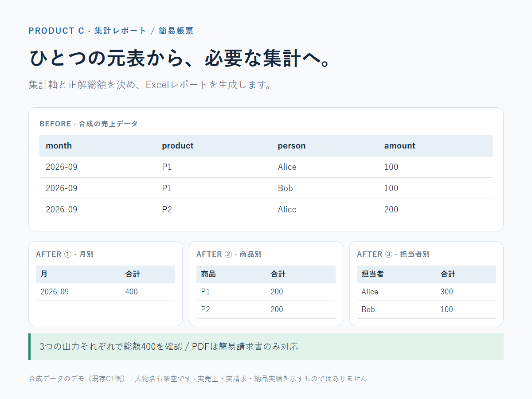This screenshot has width=532, height=399.
Task: Click total '400' in the 月別 table
Action: pyautogui.click(x=131, y=292)
